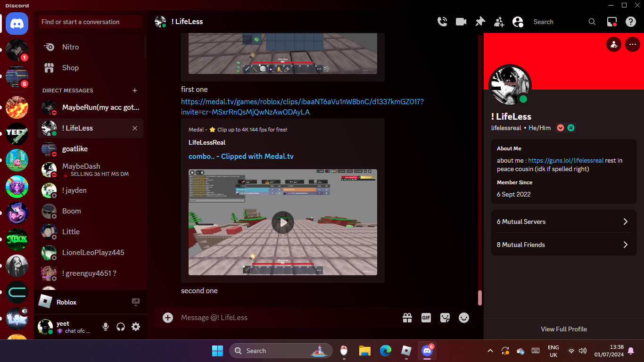This screenshot has height=362, width=644.
Task: Close the ! LifeLess DM
Action: tap(135, 128)
